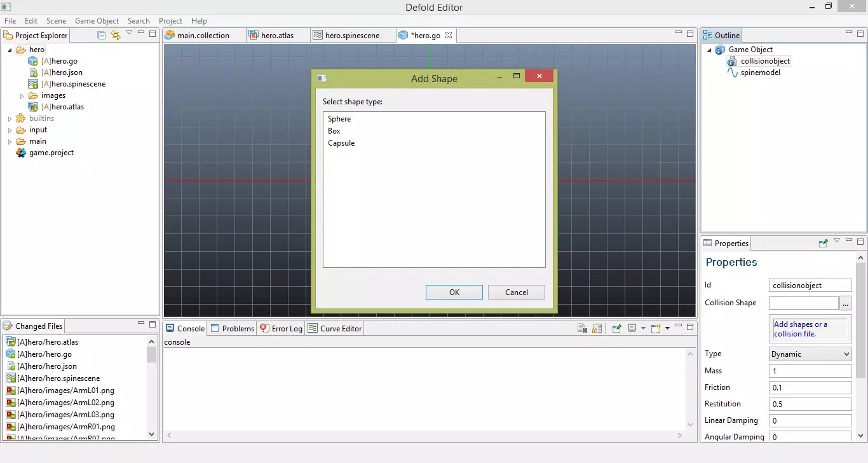Toggle the Scroll Lock icon in Console
Viewport: 868px width, 463px height.
(597, 328)
